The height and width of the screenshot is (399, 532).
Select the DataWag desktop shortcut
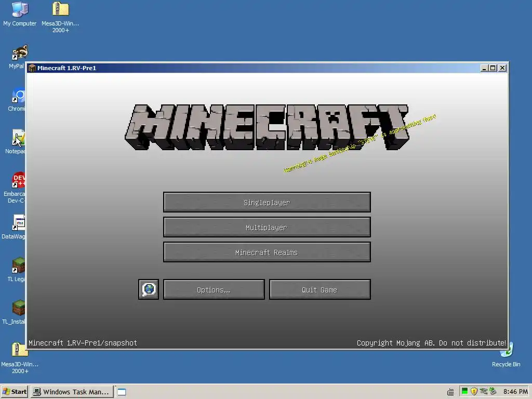click(x=15, y=227)
